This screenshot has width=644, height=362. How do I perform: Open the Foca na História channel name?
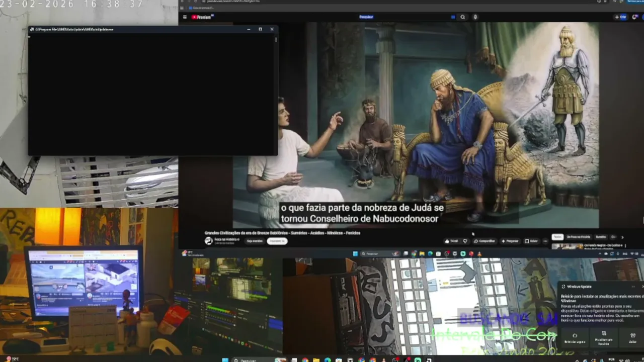point(226,239)
